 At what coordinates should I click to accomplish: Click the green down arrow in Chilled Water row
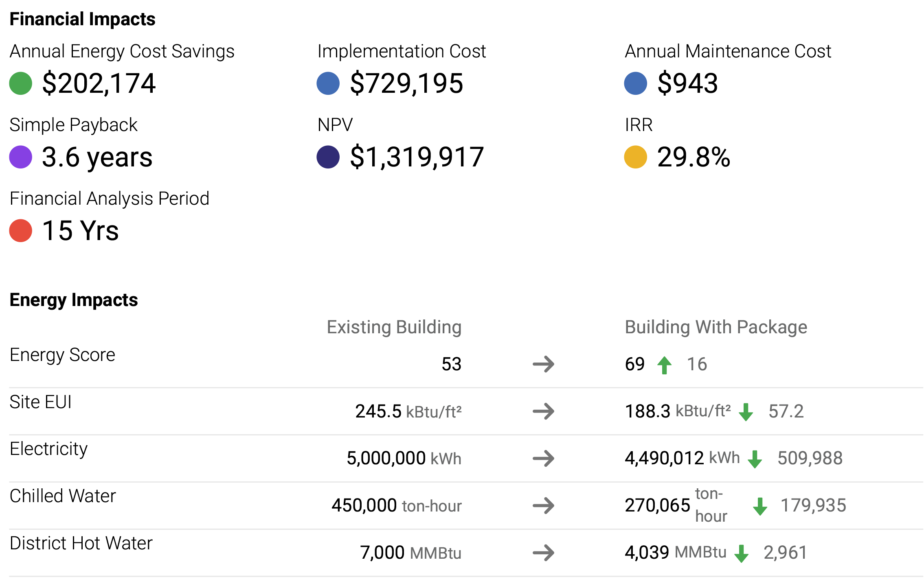point(760,506)
